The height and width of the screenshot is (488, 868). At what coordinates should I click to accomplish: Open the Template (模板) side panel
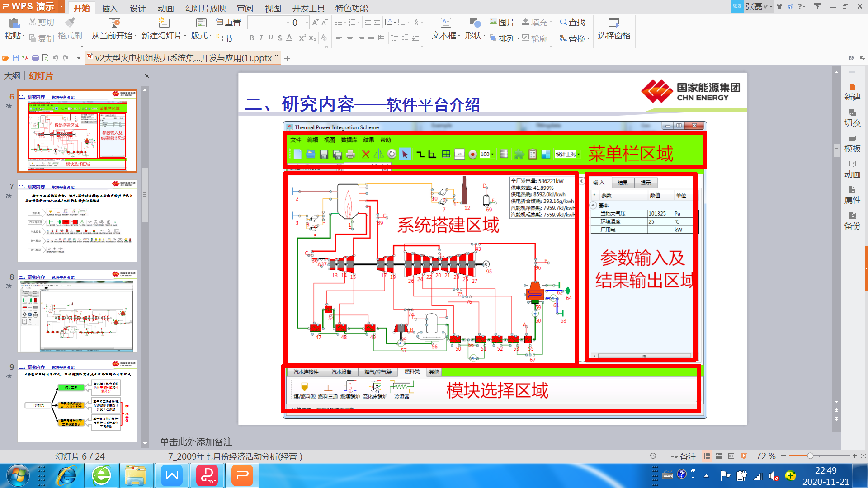[x=852, y=143]
